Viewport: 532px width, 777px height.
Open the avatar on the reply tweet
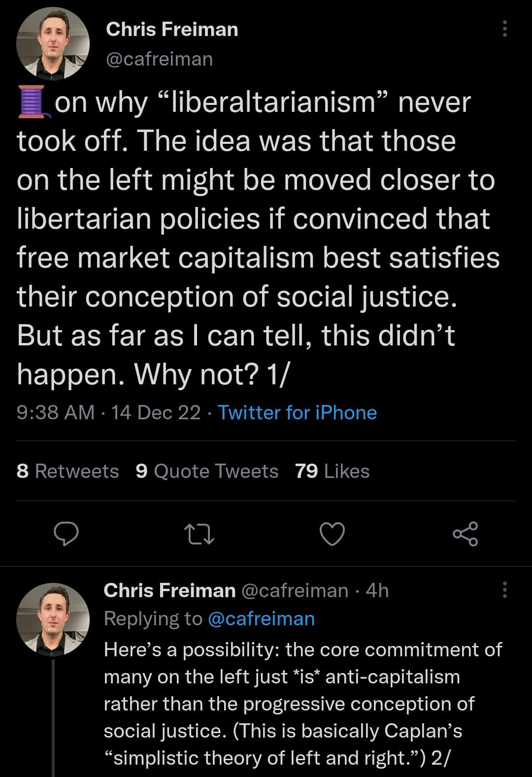(x=53, y=619)
